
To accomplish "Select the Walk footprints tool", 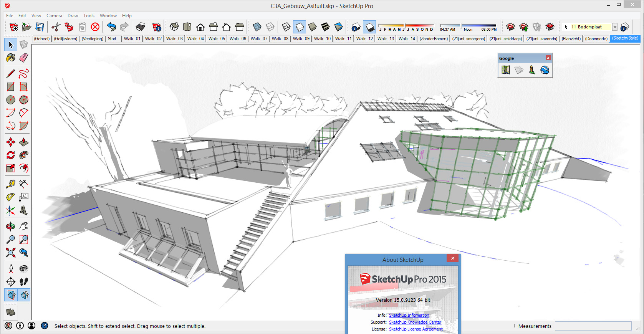I will tap(24, 281).
